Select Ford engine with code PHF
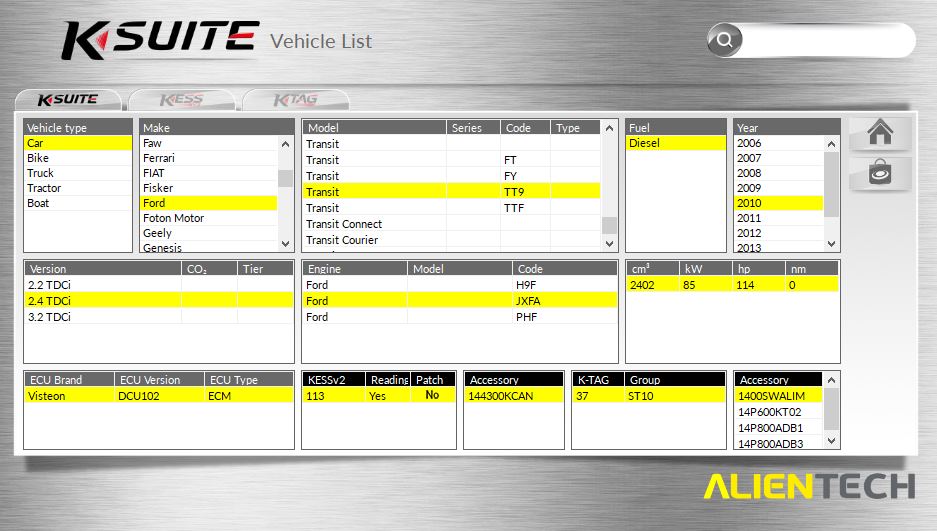Screen dimensions: 937x531 [x=460, y=317]
